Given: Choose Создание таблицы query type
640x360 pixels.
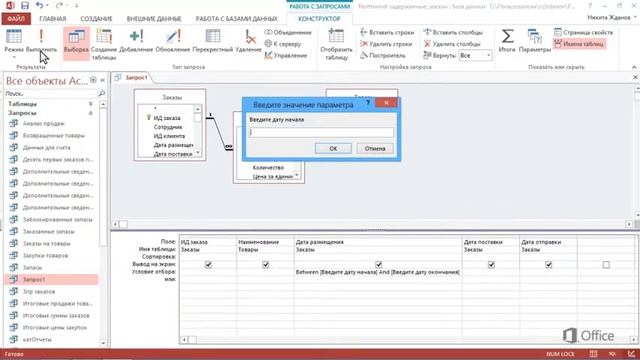Looking at the screenshot, I should coord(104,44).
